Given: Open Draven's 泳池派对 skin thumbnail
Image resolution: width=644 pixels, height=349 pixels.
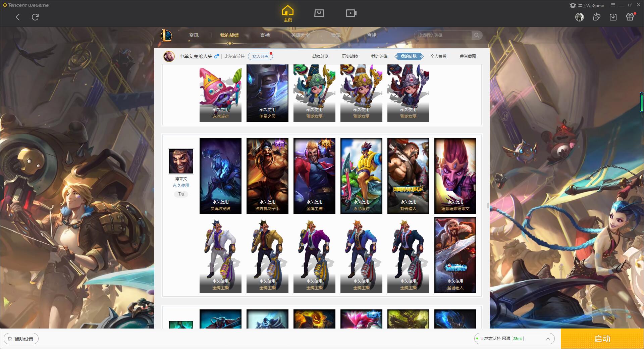Looking at the screenshot, I should (361, 176).
